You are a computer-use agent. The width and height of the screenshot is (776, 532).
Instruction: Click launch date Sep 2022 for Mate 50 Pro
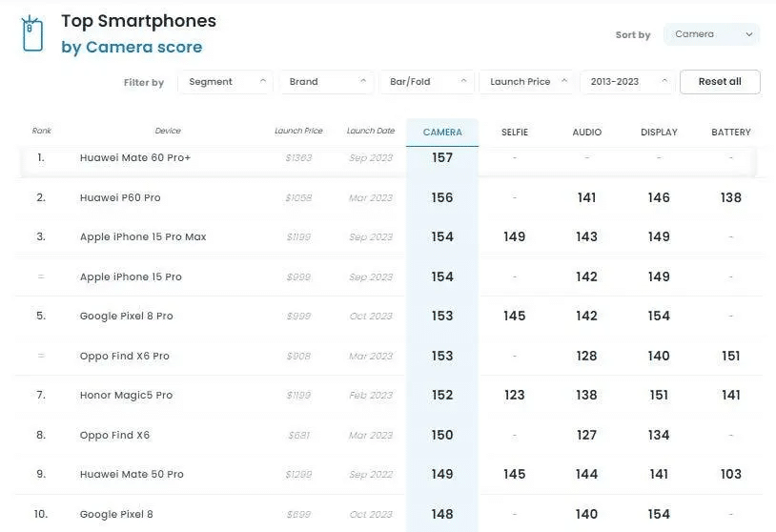(371, 474)
